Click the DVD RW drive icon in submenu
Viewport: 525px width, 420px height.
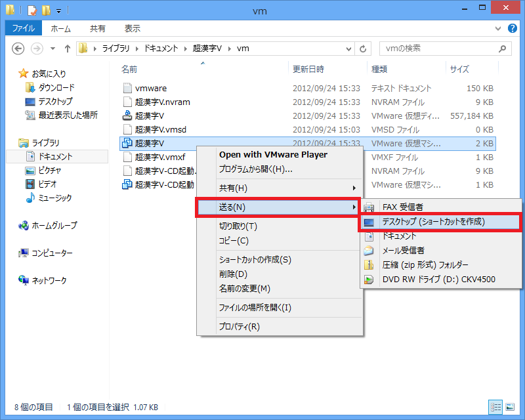[x=369, y=280]
